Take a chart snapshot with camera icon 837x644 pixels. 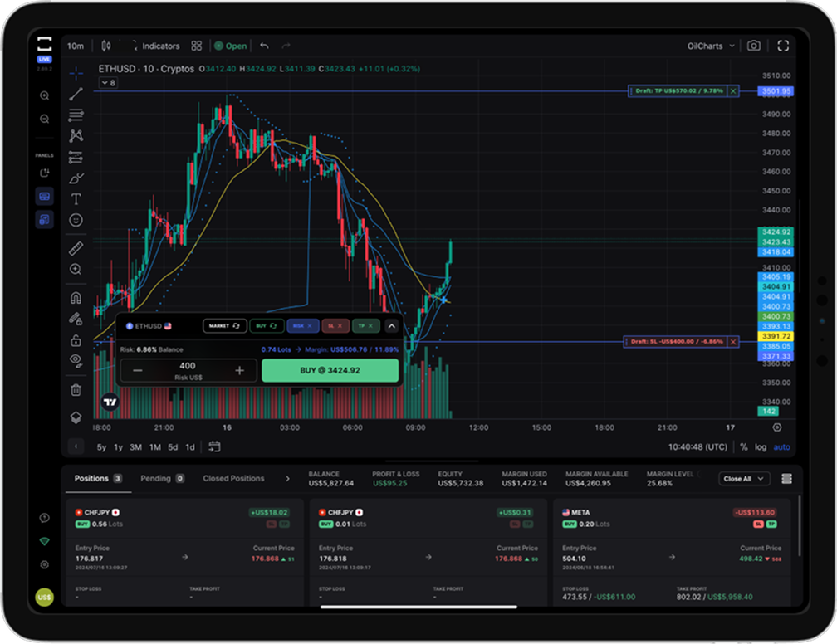[x=753, y=46]
